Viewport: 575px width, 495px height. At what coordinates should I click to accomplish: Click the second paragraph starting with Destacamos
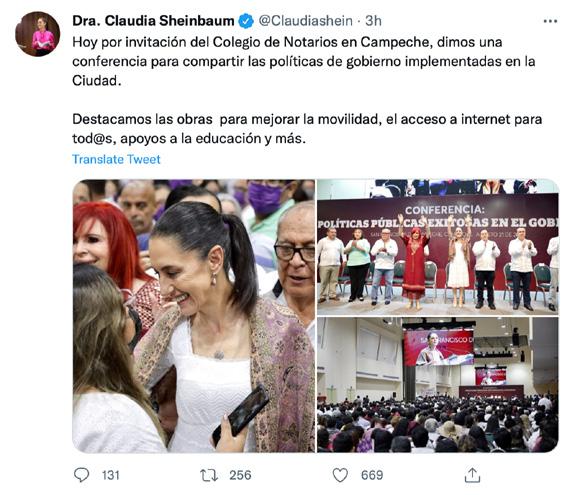tap(307, 129)
